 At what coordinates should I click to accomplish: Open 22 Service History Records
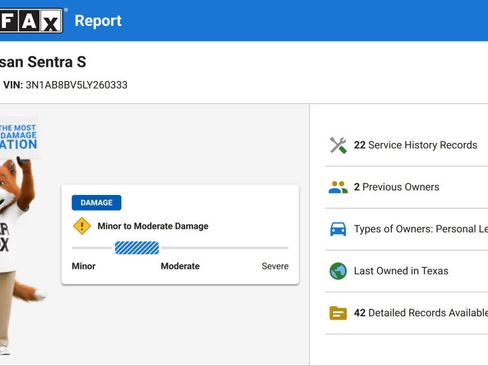coord(415,145)
